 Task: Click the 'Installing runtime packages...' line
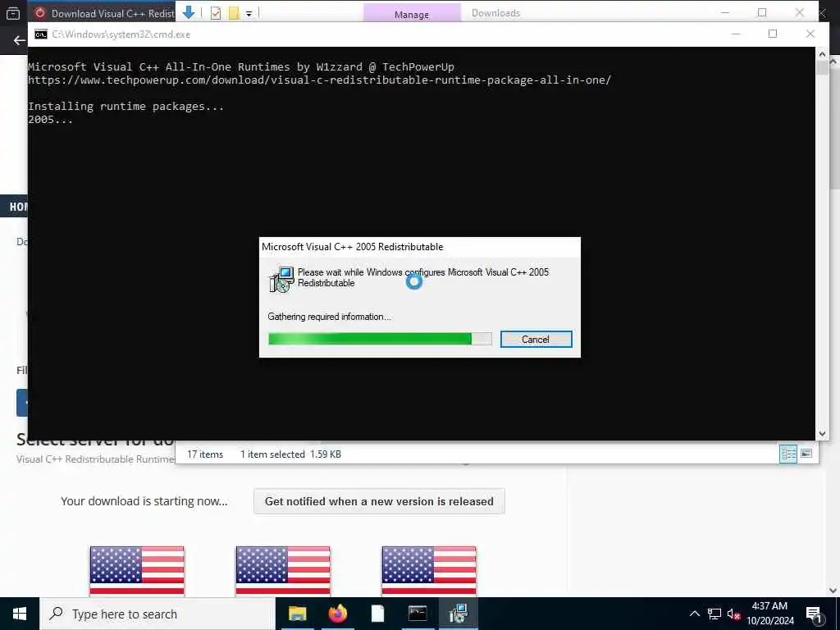(126, 106)
